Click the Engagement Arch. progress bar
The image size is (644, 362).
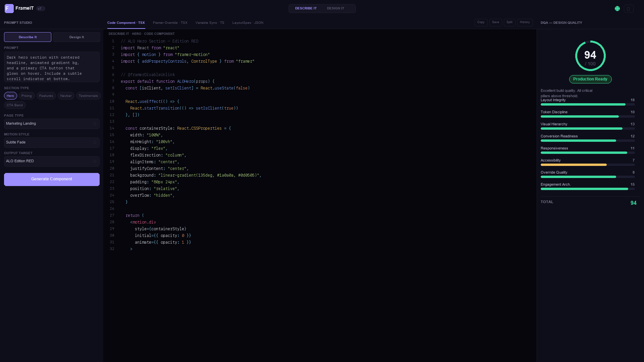point(588,189)
